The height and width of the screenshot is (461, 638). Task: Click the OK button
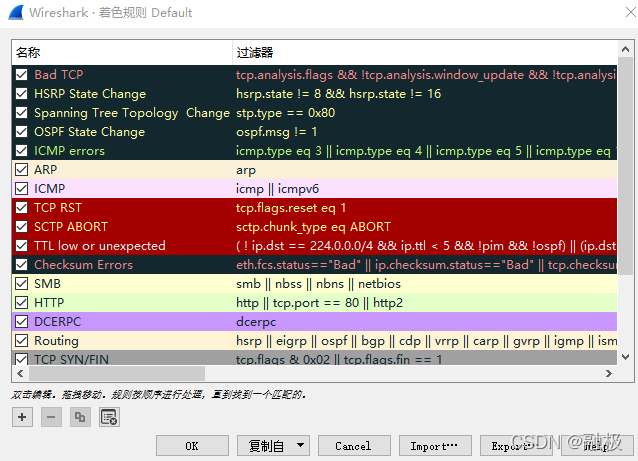tap(192, 446)
